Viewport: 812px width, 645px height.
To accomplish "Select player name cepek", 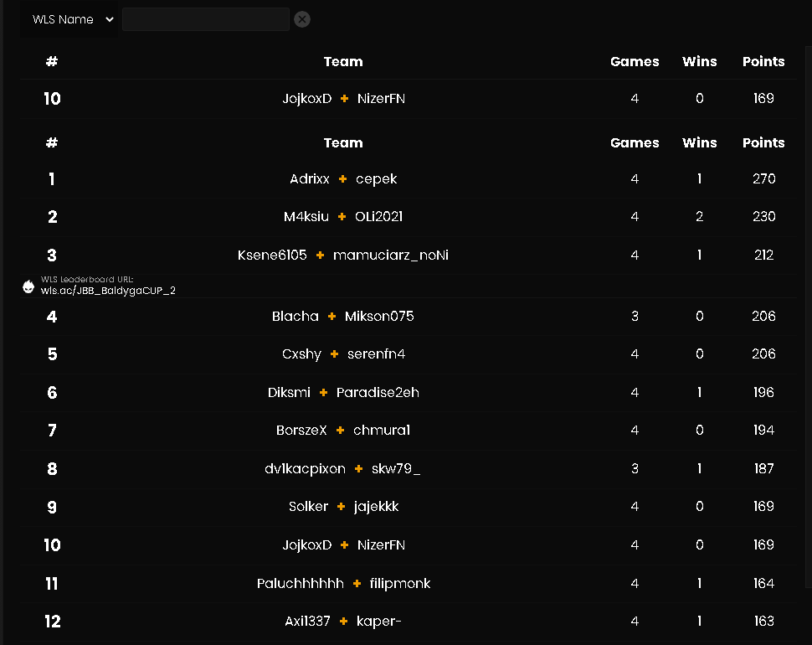I will pyautogui.click(x=376, y=179).
